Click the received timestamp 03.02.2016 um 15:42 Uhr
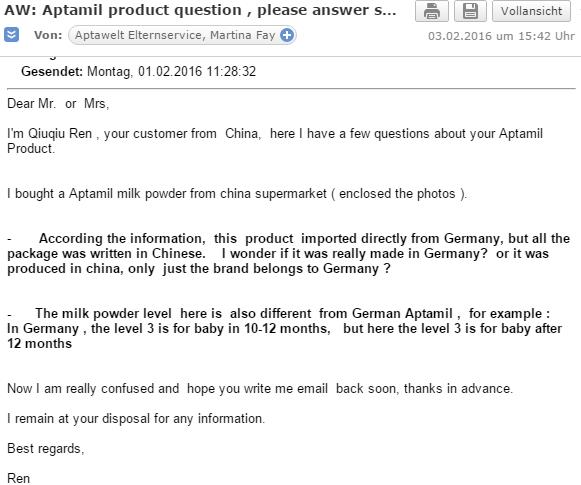The image size is (581, 485). 501,36
